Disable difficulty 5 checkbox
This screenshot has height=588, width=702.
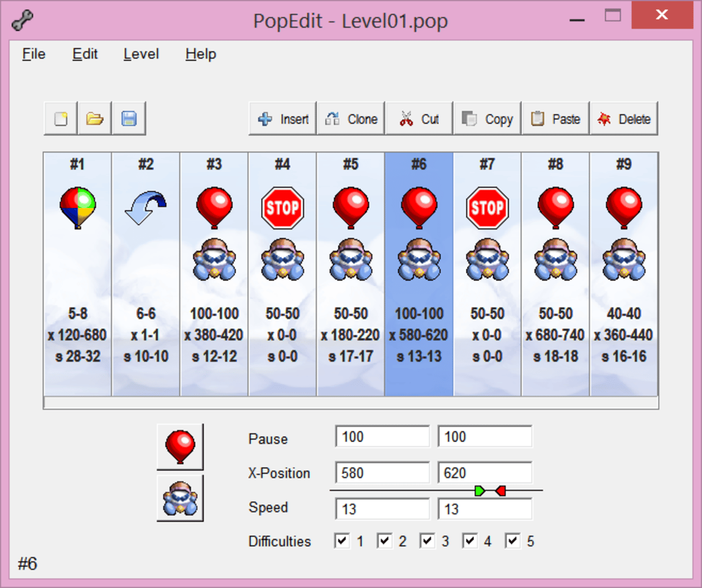click(x=513, y=541)
